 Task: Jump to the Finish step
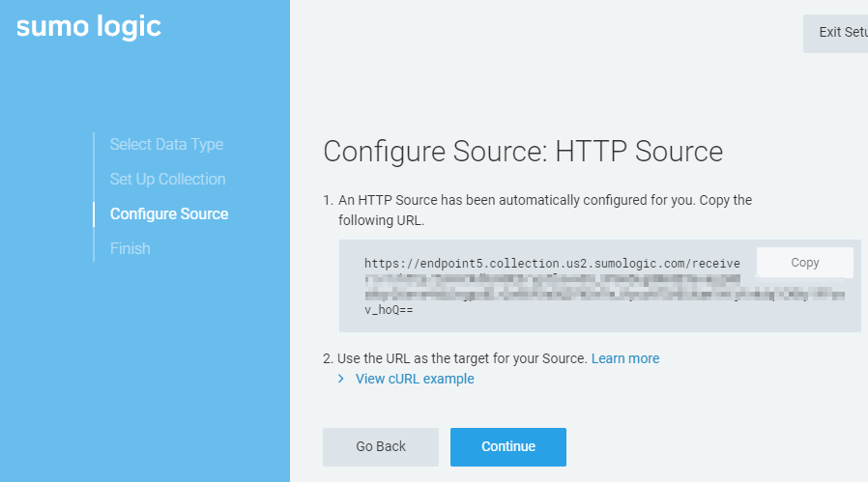[x=130, y=248]
